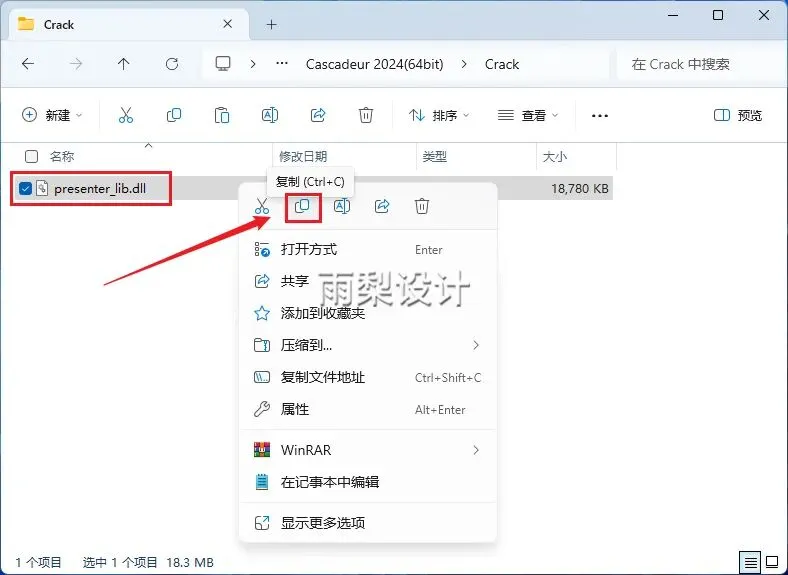This screenshot has width=788, height=575.
Task: Check the select-all checkbox by 名称
Action: [x=31, y=157]
